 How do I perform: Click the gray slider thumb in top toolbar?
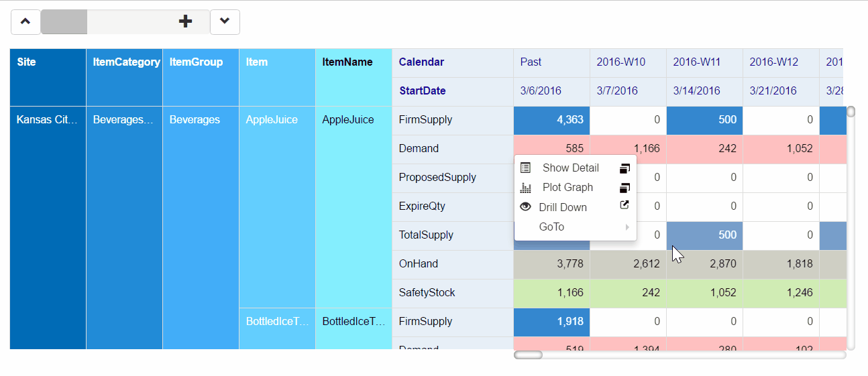(64, 21)
